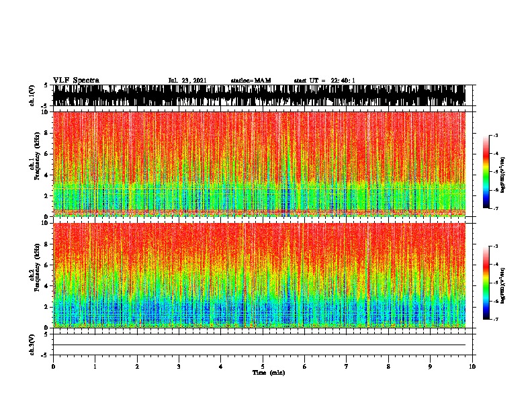Screen dimensions: 532x411
Task: Click the "5" tick label on time axis
Action: click(x=263, y=367)
